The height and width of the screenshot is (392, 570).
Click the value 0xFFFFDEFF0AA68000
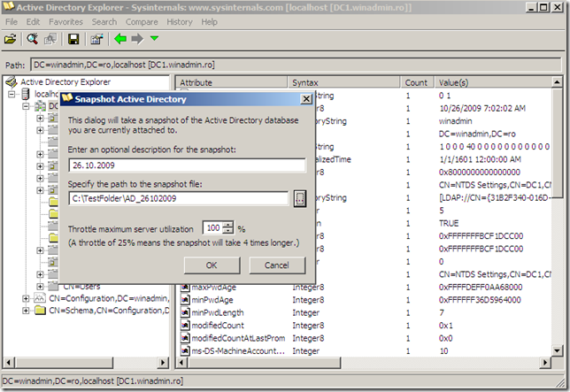click(x=481, y=287)
